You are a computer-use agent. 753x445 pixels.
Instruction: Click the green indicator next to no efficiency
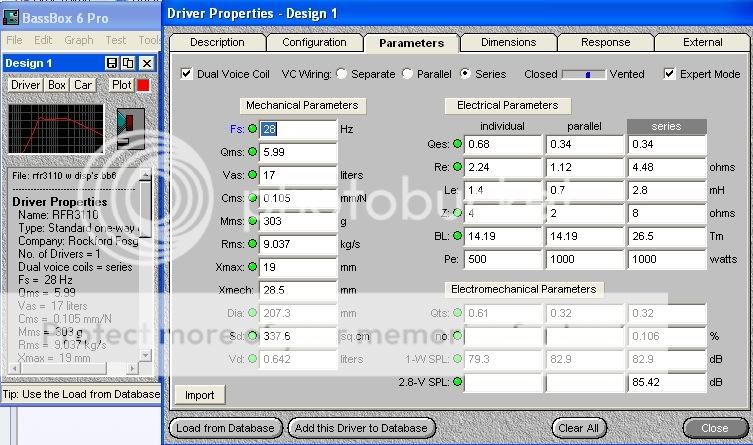coord(457,336)
